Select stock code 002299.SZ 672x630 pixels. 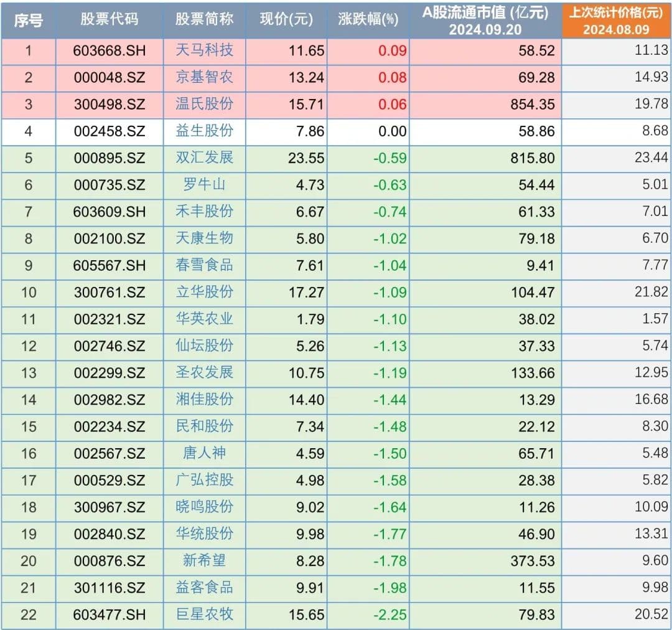(110, 373)
